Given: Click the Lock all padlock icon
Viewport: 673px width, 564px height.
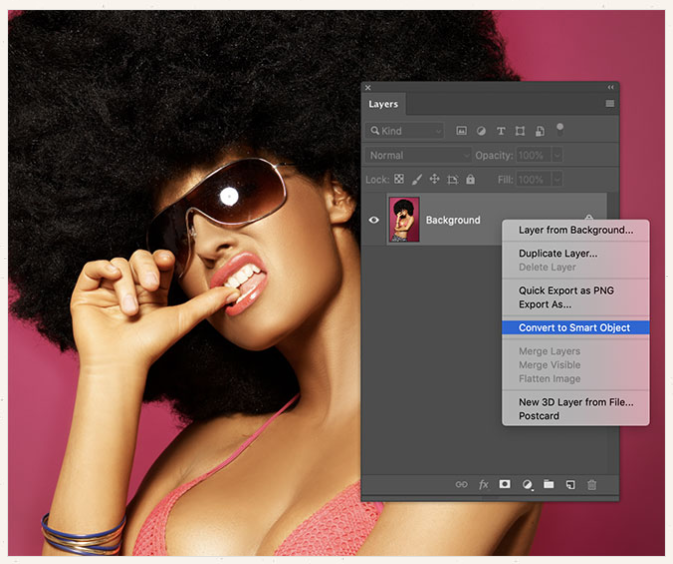Looking at the screenshot, I should pos(470,179).
